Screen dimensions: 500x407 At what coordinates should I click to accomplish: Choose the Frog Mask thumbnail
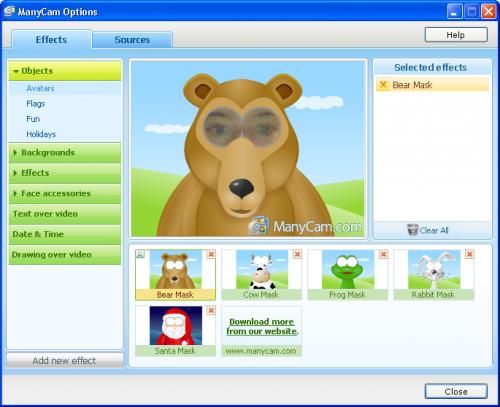[348, 275]
